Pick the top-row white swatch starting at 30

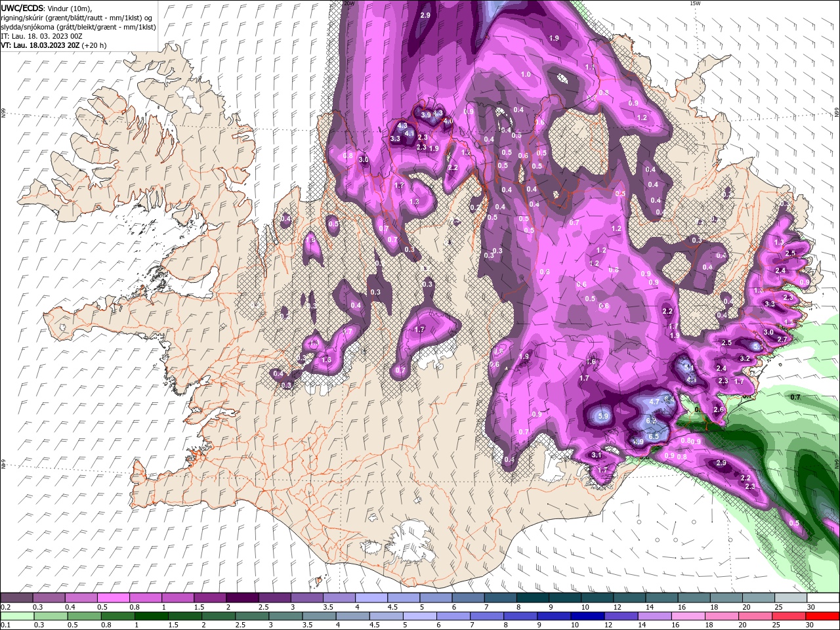823,598
